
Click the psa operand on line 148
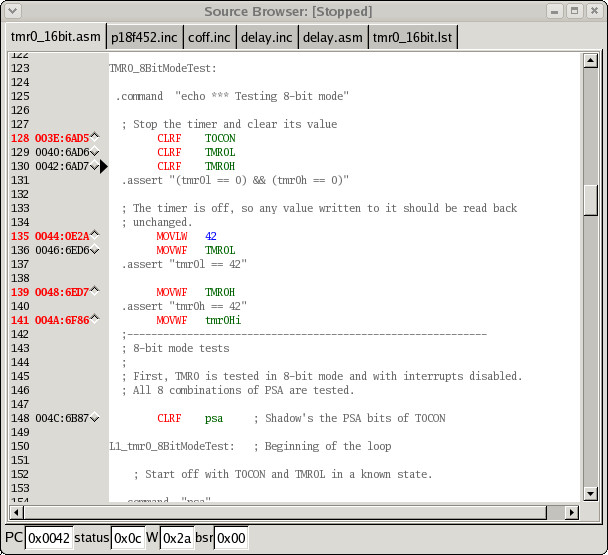214,418
